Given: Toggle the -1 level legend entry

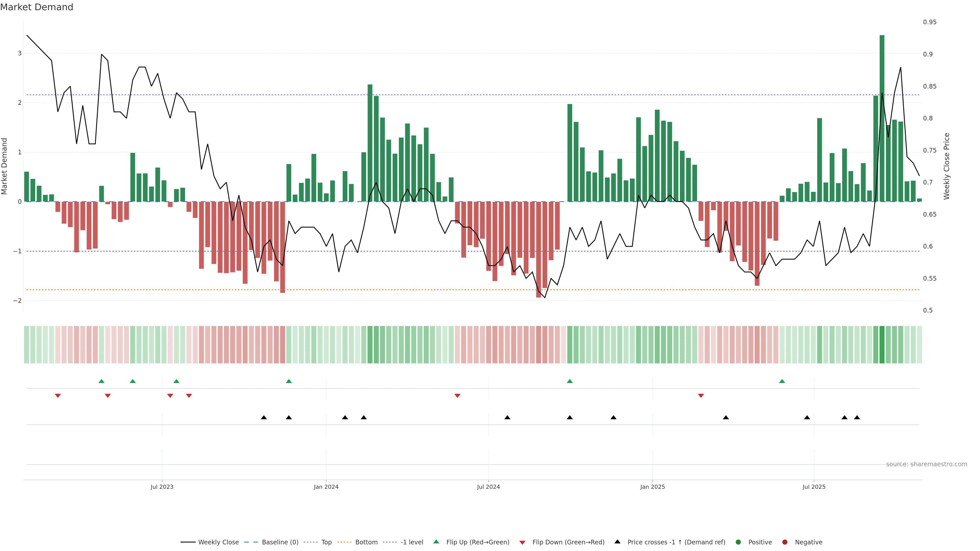Looking at the screenshot, I should 412,542.
